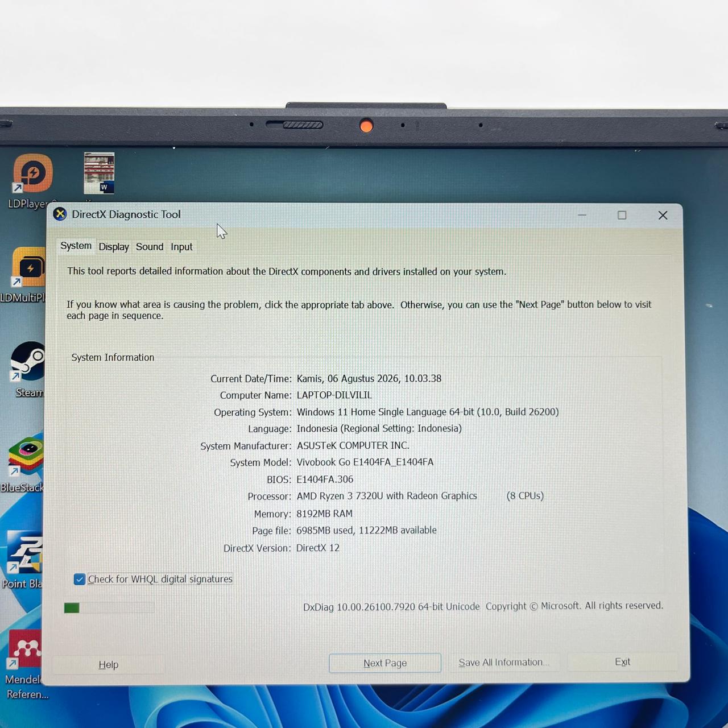Select the computer name LAPTOP-DILVILIL
Viewport: 728px width, 728px height.
[x=334, y=395]
